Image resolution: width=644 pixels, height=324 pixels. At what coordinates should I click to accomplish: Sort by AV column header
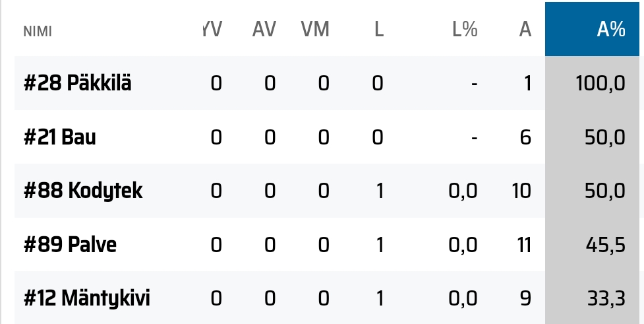point(264,30)
